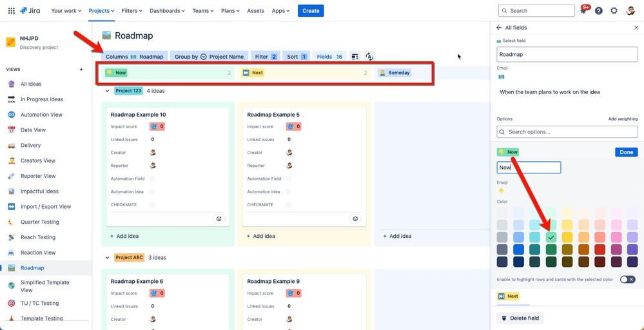Toggle Automation Field checkbox on Roadmap Example 10
The height and width of the screenshot is (330, 644).
[152, 179]
